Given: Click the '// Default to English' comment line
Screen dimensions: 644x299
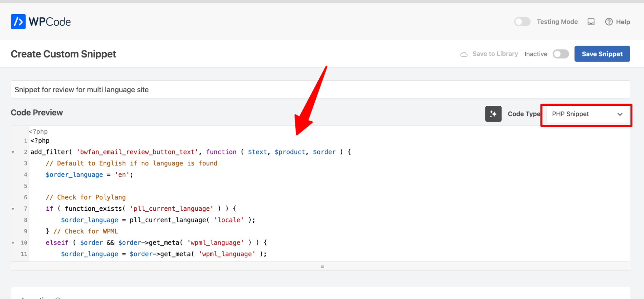Looking at the screenshot, I should [131, 163].
